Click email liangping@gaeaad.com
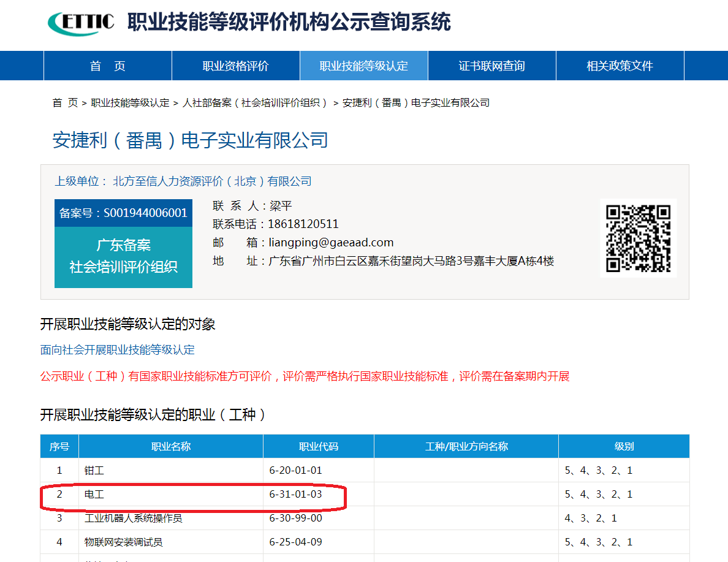Viewport: 728px width, 562px height. [x=331, y=243]
